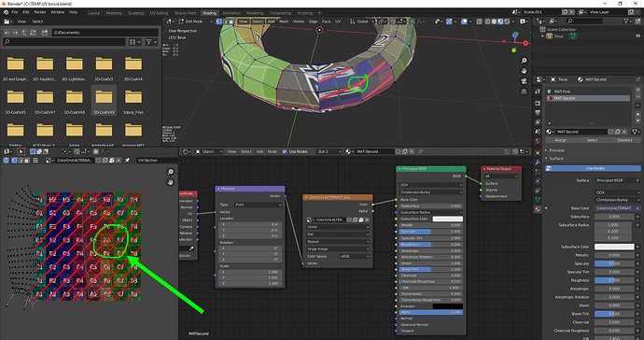Toggle camera view icon in 3D viewport
Screen dimensions: 644x340
tap(524, 81)
